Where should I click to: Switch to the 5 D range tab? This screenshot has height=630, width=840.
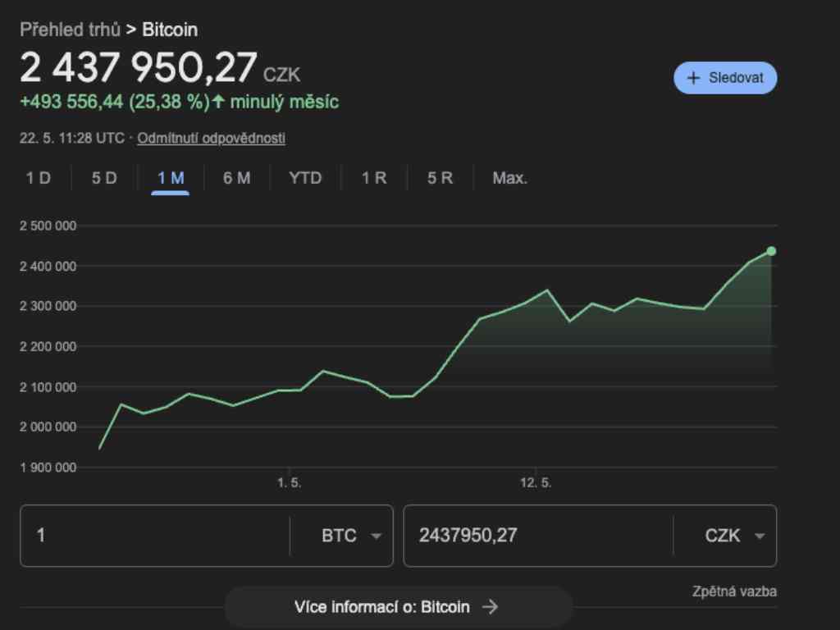104,178
